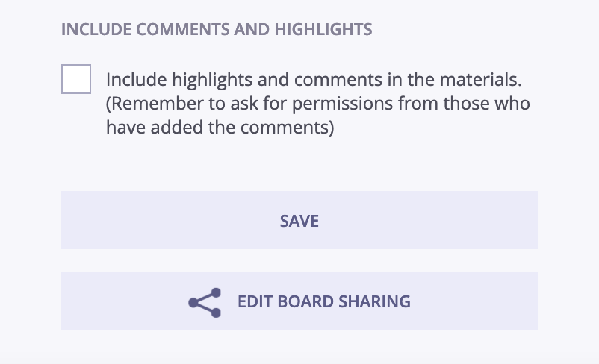Click the 'Include highlights and comments in the materials' label

click(x=314, y=79)
